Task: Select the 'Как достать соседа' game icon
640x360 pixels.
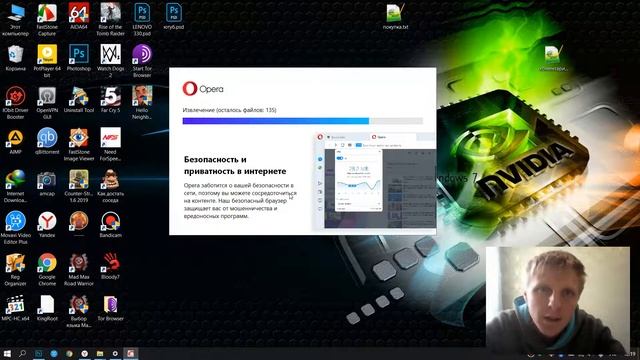Action: pos(110,186)
